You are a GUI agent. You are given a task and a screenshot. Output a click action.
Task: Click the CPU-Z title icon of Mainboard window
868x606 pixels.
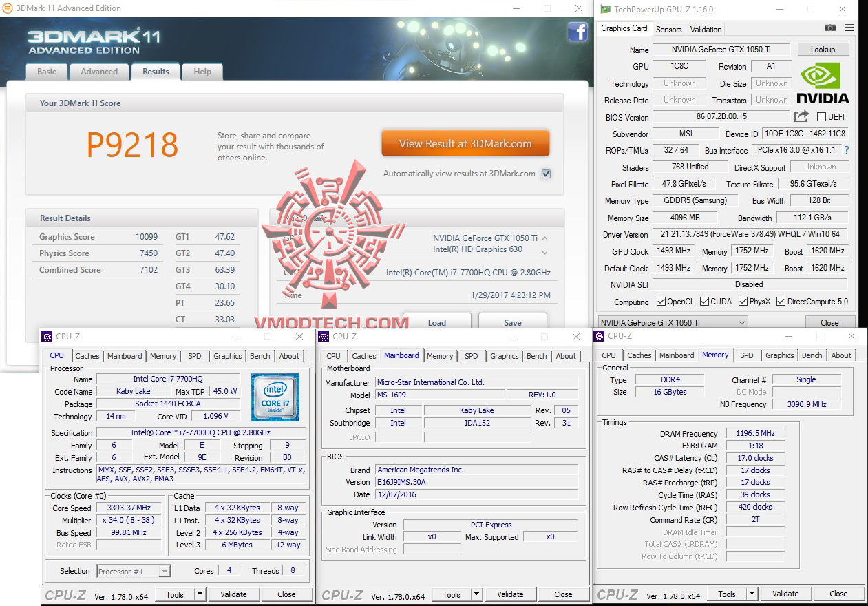(324, 337)
